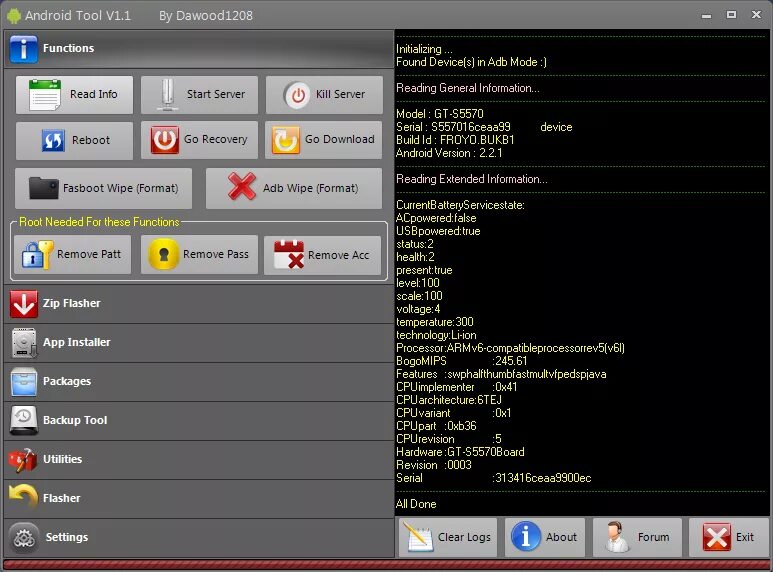773x572 pixels.
Task: Click the Start Server button text
Action: pos(215,94)
